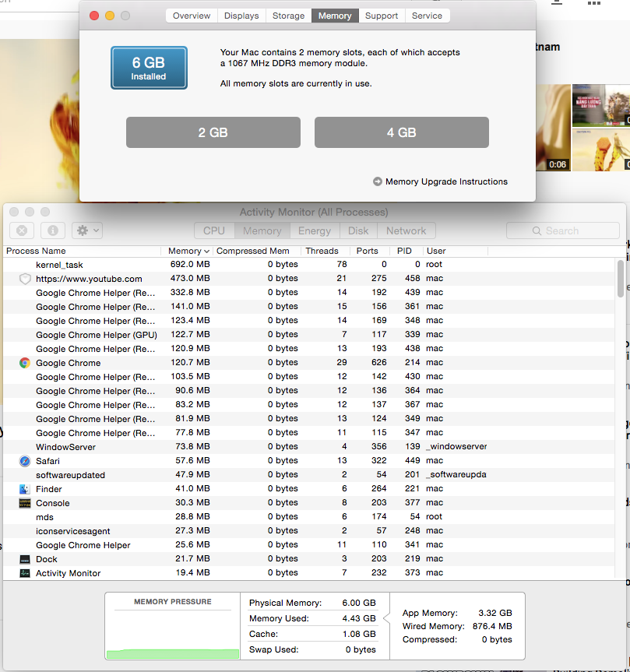Image resolution: width=630 pixels, height=672 pixels.
Task: Click the 6 GB Installed button
Action: (149, 68)
